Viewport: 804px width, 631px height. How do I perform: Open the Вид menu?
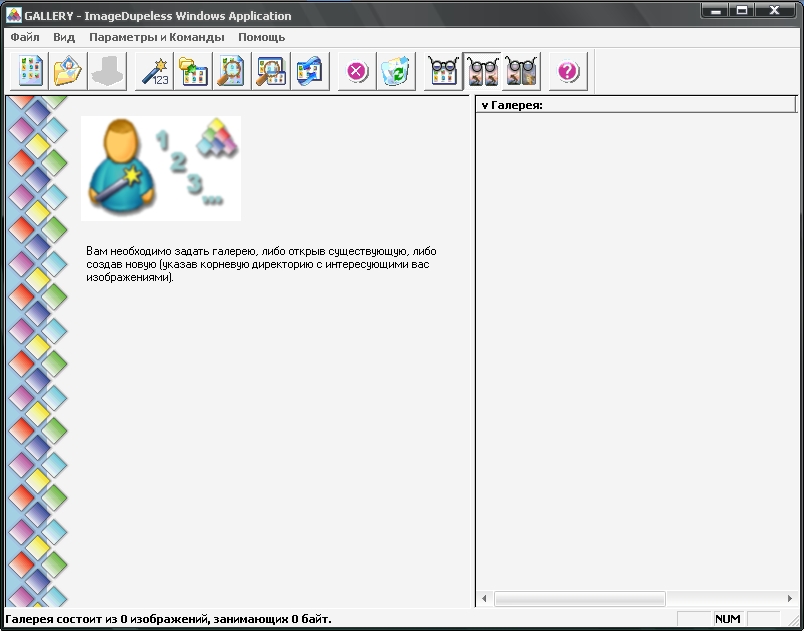point(64,37)
